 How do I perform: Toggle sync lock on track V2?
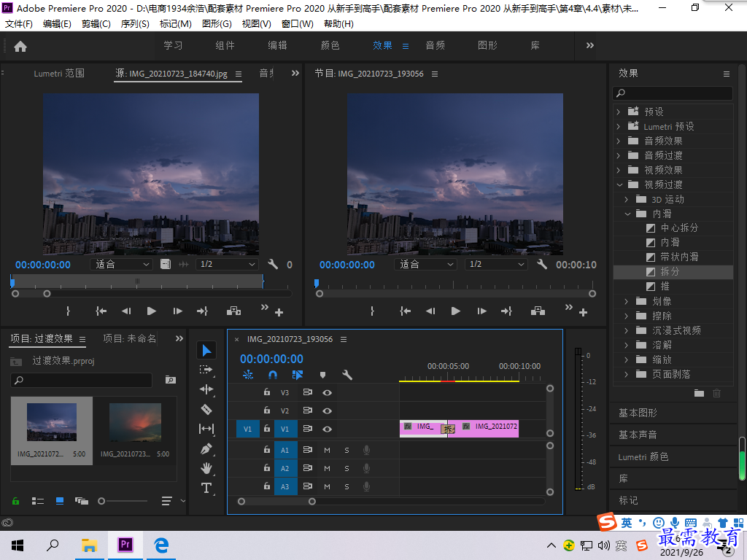(x=307, y=411)
